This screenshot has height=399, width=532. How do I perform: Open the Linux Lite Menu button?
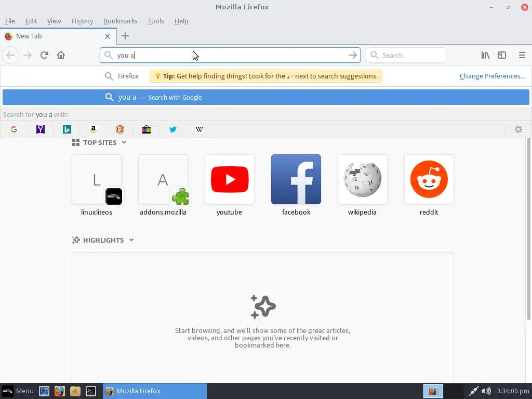[18, 391]
